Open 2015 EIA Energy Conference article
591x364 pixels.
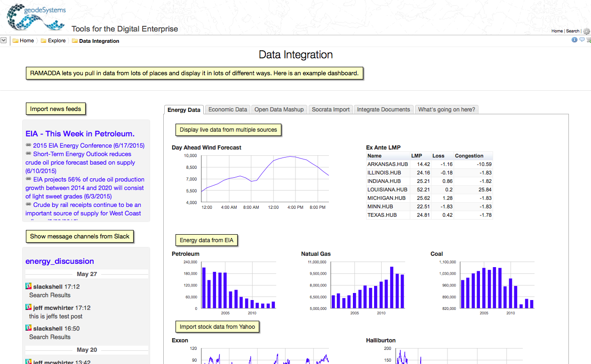point(88,146)
